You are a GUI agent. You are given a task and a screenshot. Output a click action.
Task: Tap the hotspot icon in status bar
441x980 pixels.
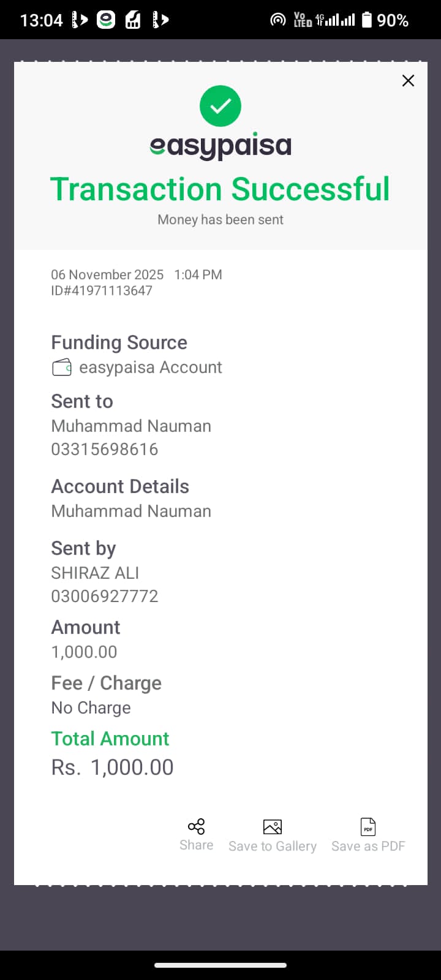tap(278, 20)
